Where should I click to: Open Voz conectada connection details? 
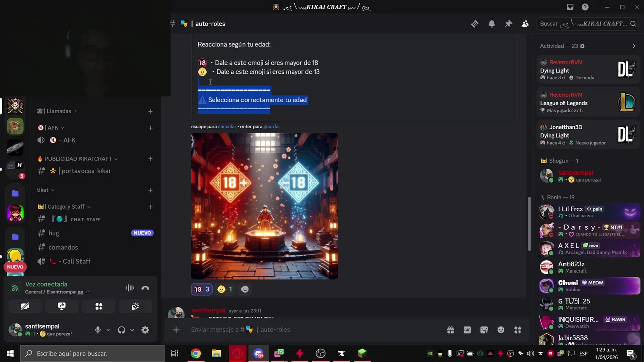[x=46, y=284]
